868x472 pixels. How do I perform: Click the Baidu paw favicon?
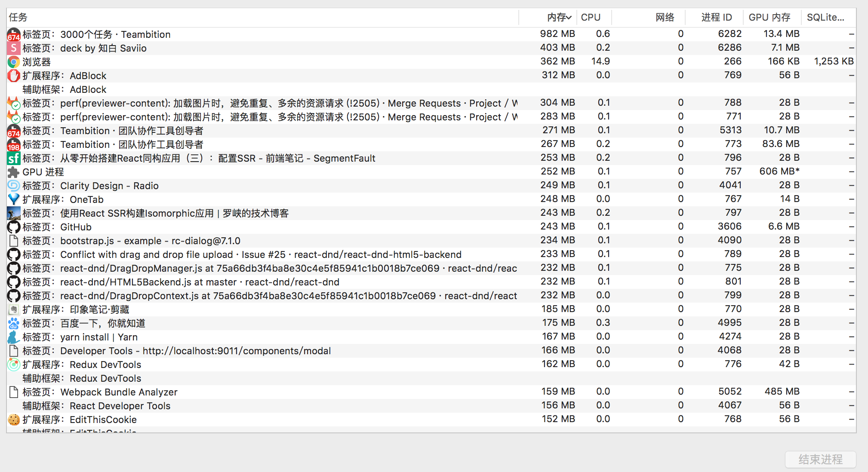[14, 323]
